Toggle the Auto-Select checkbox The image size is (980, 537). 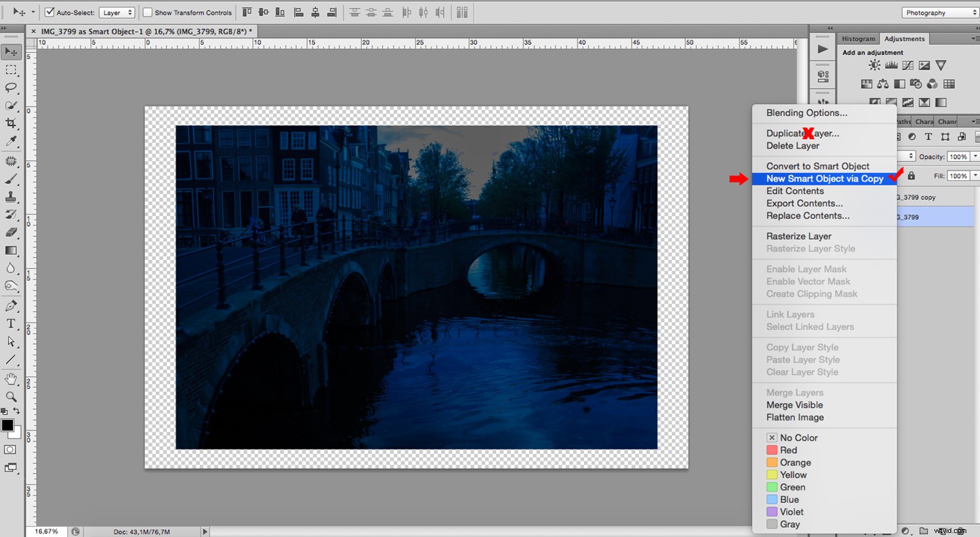coord(49,12)
